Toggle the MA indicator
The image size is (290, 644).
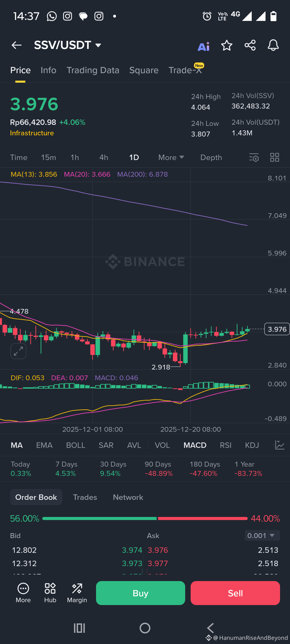tap(17, 445)
